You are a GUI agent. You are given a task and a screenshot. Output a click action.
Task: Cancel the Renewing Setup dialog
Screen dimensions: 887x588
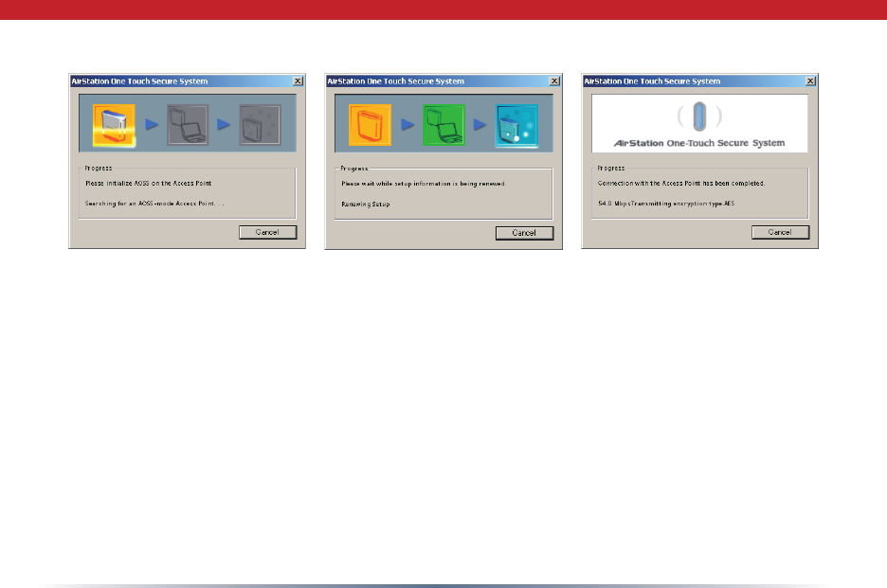click(524, 233)
